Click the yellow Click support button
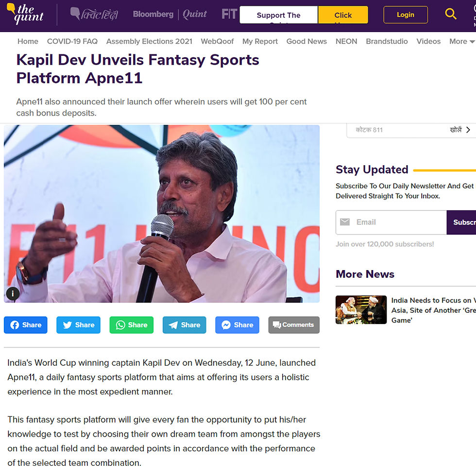This screenshot has height=476, width=476. pos(343,15)
